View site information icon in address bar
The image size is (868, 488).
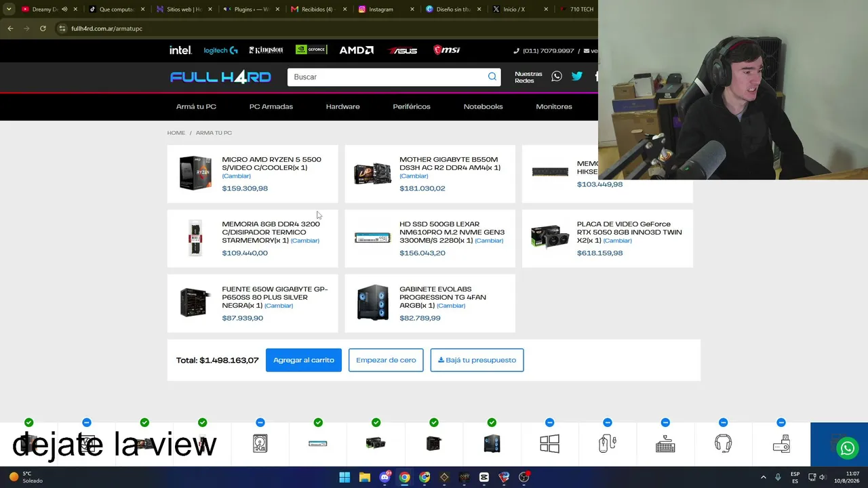pos(62,28)
